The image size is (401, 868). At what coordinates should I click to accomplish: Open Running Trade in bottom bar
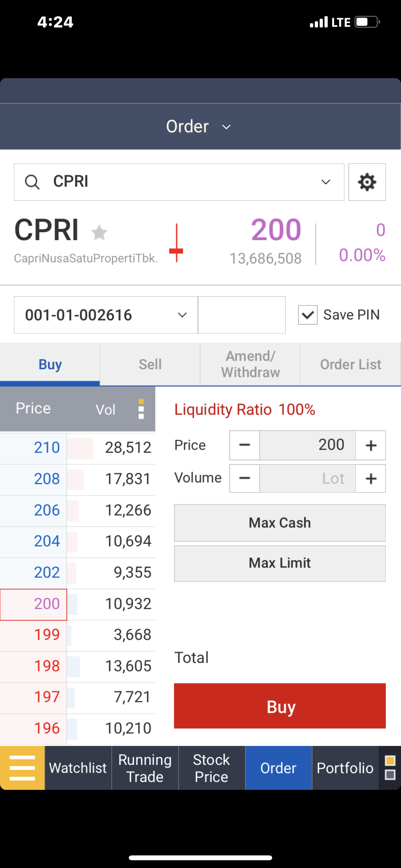click(x=145, y=768)
